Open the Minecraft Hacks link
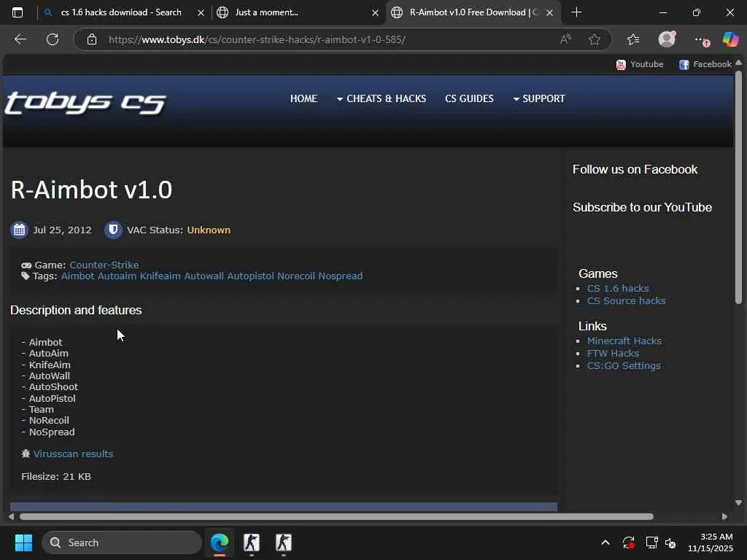The image size is (747, 560). coord(624,341)
